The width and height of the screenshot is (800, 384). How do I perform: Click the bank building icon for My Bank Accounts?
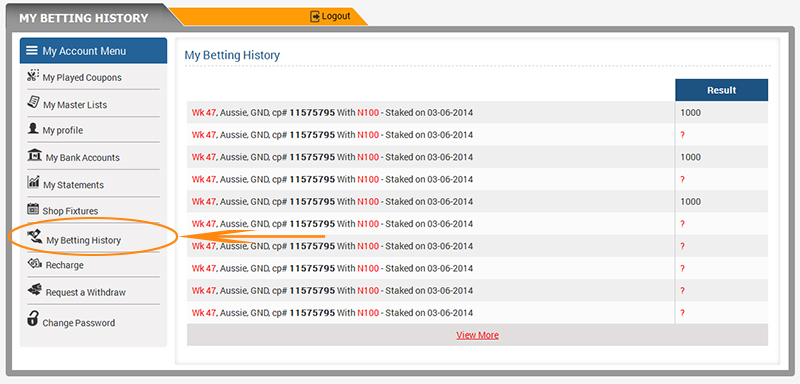click(34, 156)
